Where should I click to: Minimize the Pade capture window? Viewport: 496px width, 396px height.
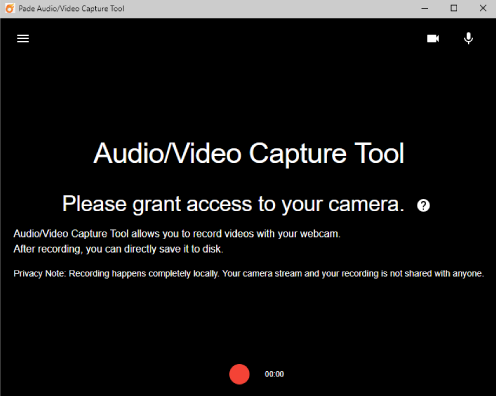coord(425,8)
